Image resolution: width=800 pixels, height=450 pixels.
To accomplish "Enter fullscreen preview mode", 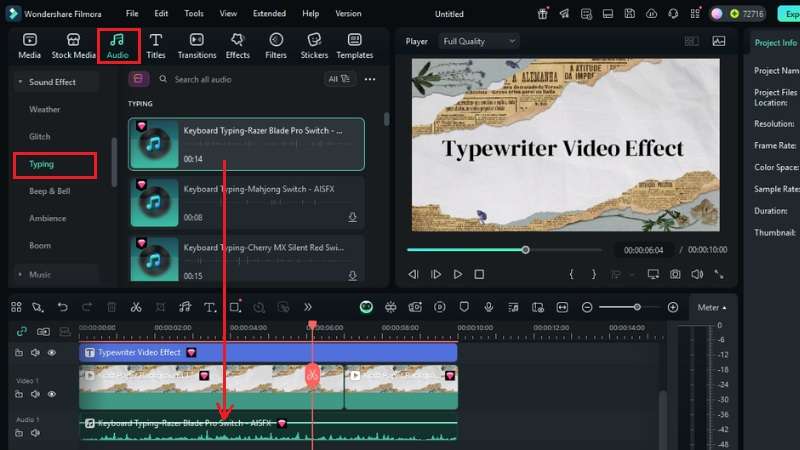I will pyautogui.click(x=719, y=274).
